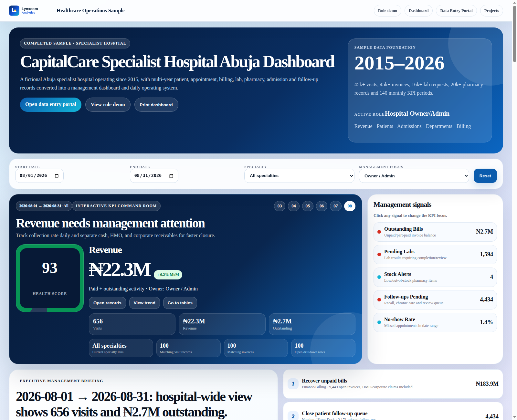Reset the dashboard filters
517x420 pixels.
(485, 176)
